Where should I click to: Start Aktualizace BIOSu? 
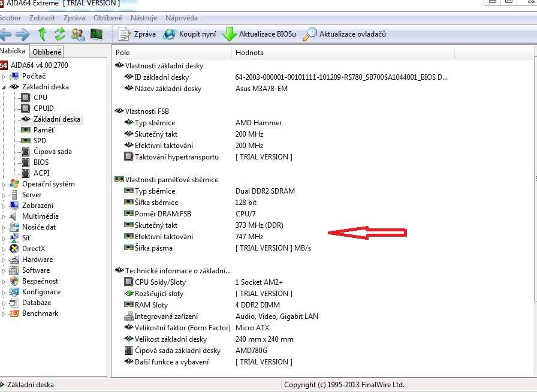[260, 34]
